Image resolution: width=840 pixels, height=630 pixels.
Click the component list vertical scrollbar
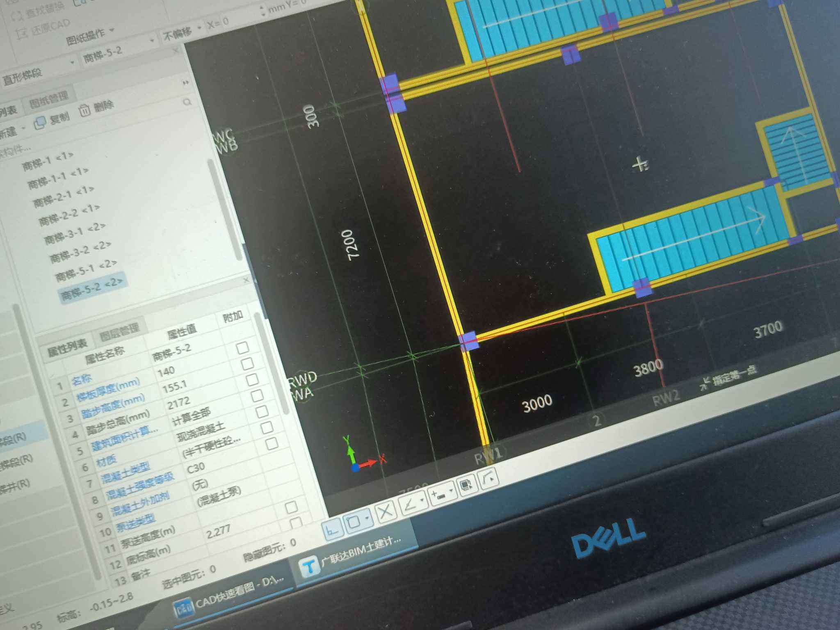pyautogui.click(x=225, y=209)
